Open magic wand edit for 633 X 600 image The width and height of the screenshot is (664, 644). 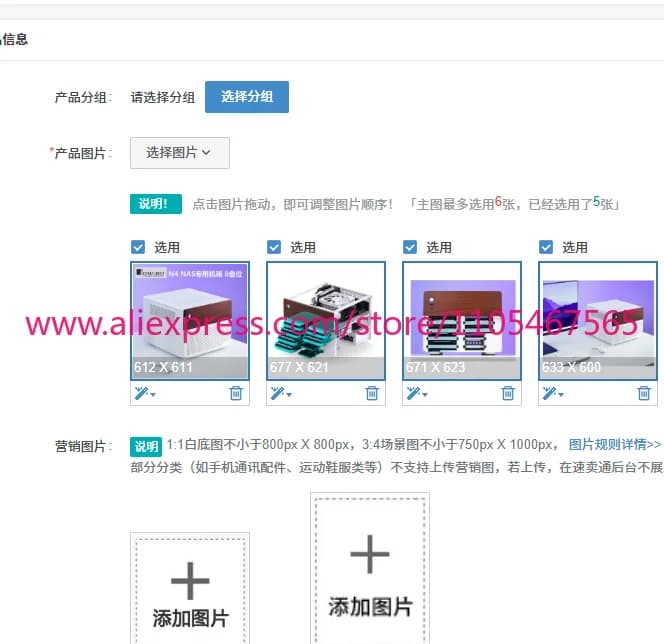click(x=553, y=393)
